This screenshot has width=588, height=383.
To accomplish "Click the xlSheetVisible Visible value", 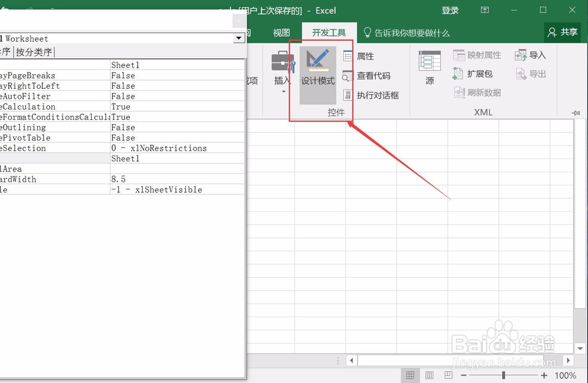I will pyautogui.click(x=178, y=190).
